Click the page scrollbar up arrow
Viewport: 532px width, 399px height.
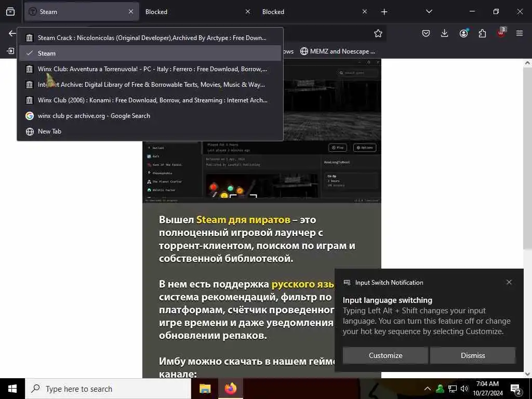pyautogui.click(x=527, y=63)
